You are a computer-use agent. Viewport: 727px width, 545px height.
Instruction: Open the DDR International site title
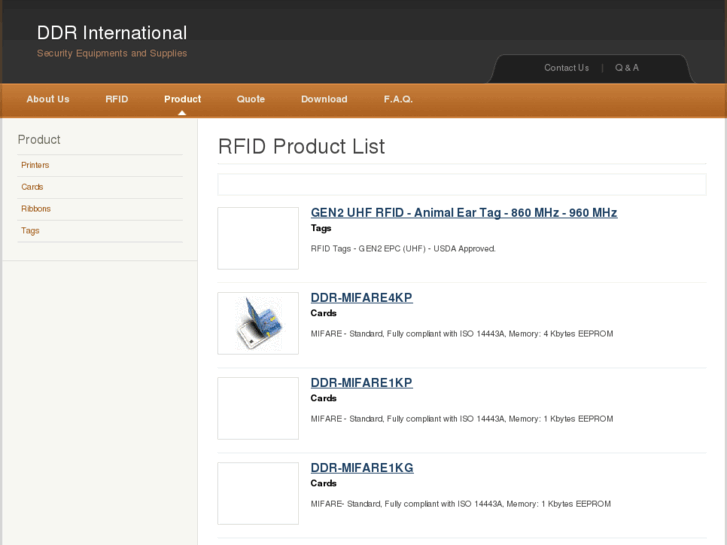point(112,33)
